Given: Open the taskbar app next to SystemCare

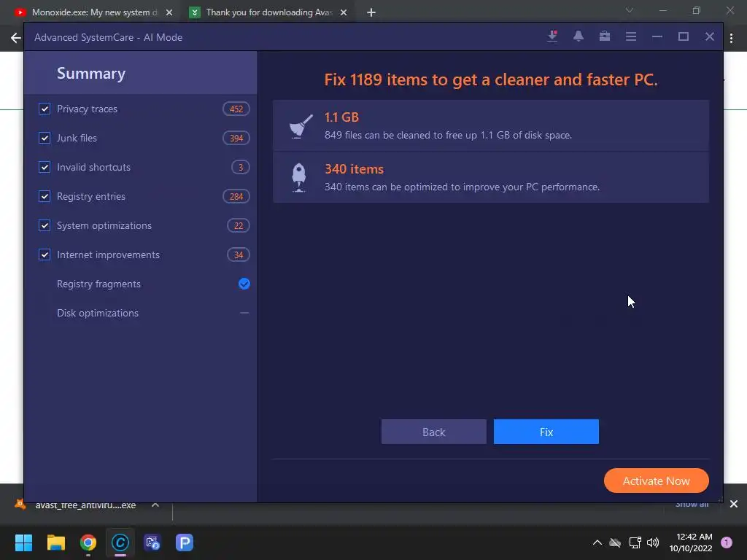Looking at the screenshot, I should pos(152,542).
